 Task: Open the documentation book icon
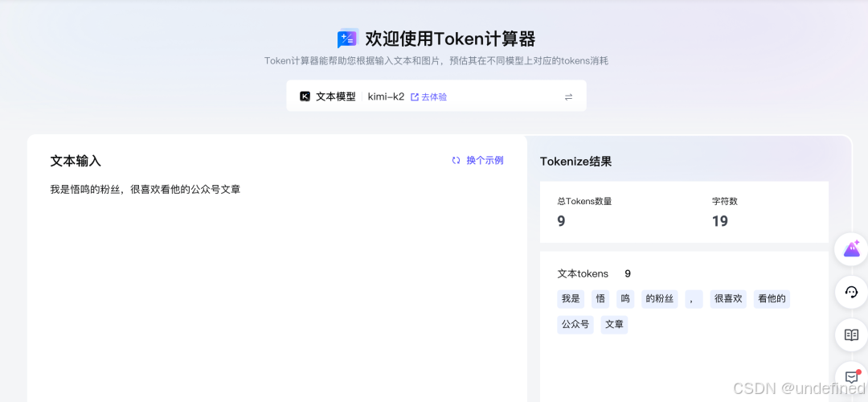tap(851, 334)
